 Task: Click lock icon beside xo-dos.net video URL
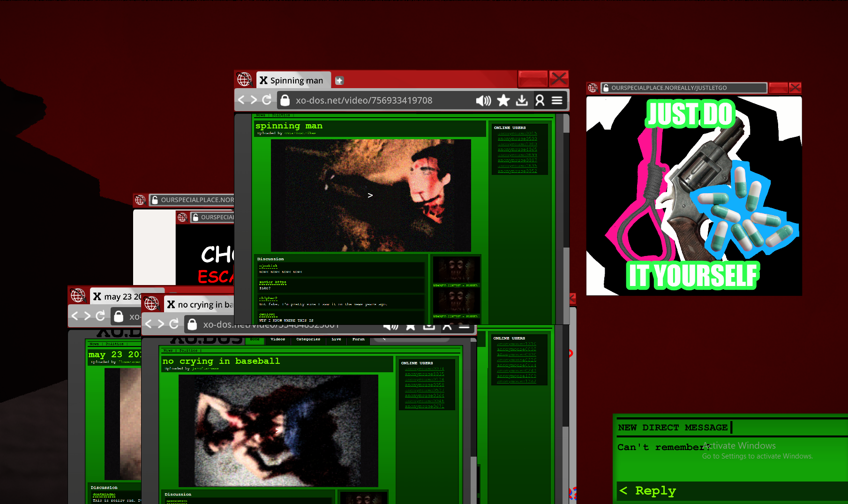[x=285, y=100]
